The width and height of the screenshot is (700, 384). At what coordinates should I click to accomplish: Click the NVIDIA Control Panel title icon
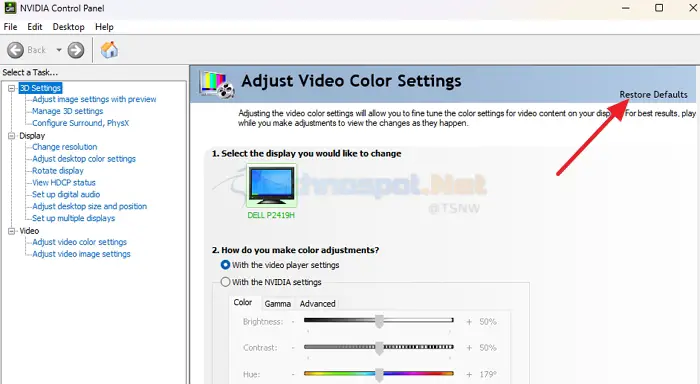point(10,8)
